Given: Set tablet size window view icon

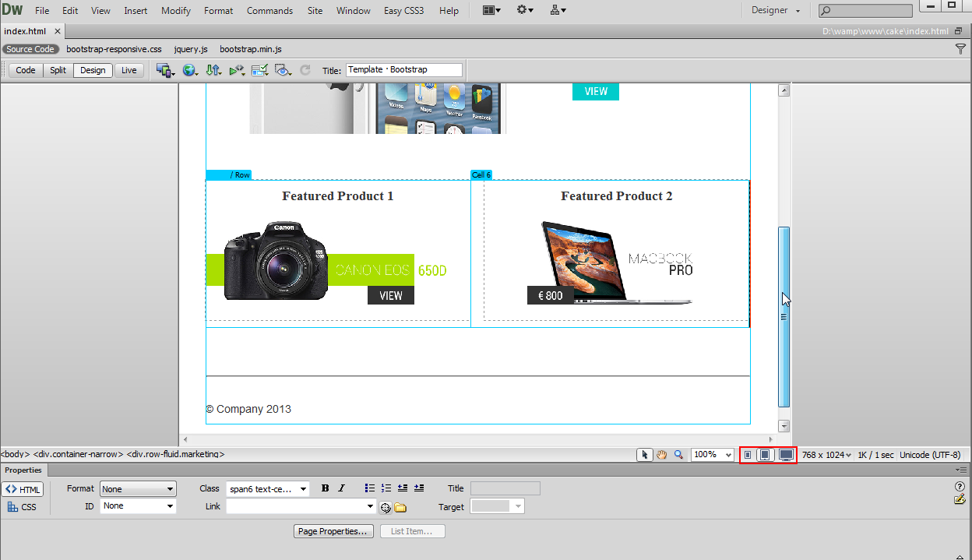Looking at the screenshot, I should pos(766,455).
